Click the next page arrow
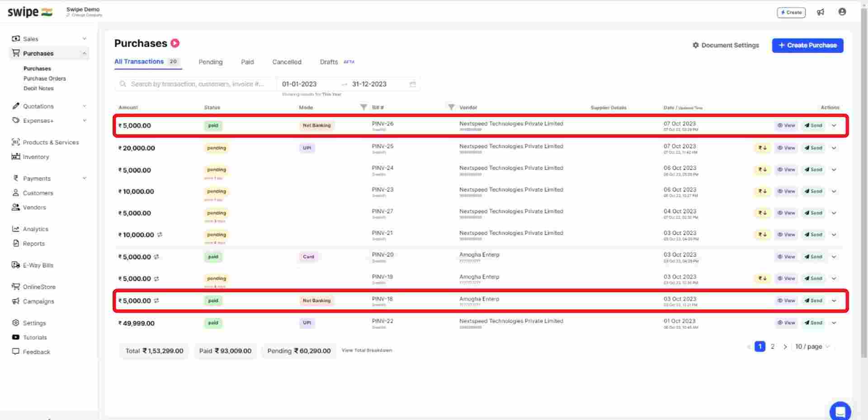The height and width of the screenshot is (420, 868). (785, 346)
